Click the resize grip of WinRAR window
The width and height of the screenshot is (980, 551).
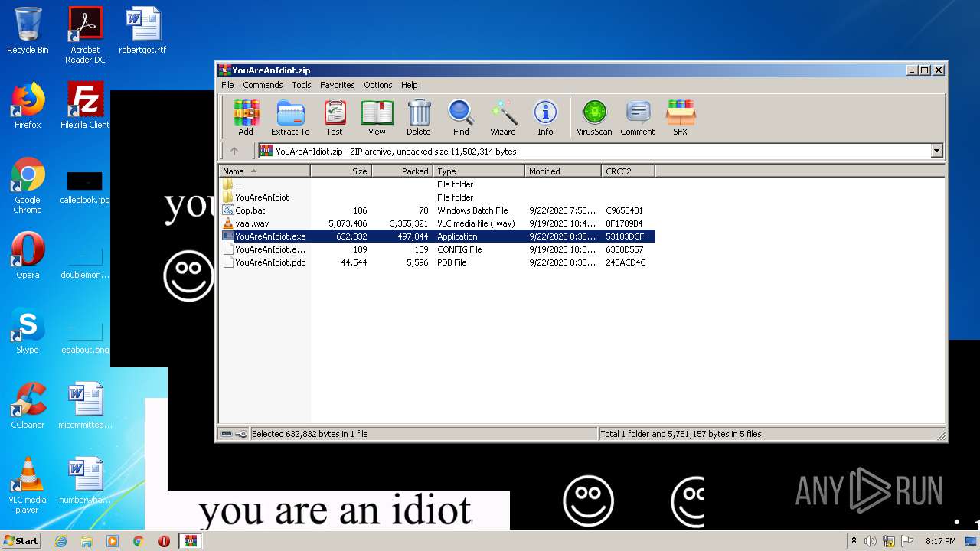tap(941, 435)
